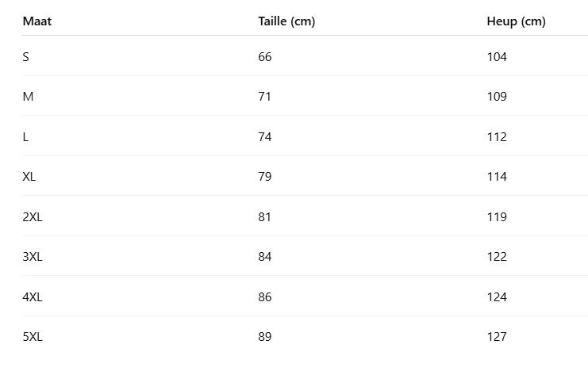Select waist value 71 for size M
The width and height of the screenshot is (588, 371).
265,97
